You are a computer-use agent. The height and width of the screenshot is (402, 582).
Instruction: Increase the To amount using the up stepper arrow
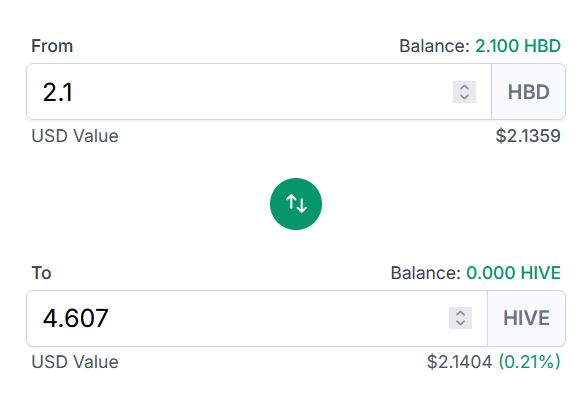(x=460, y=313)
